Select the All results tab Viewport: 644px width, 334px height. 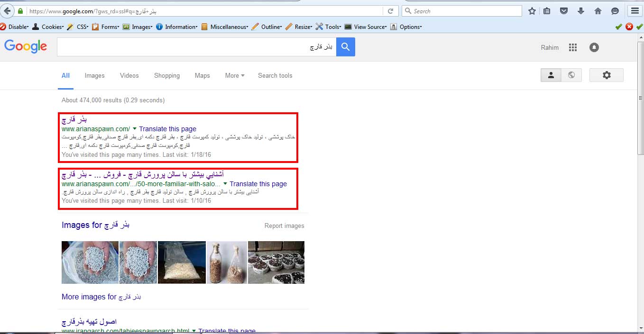[x=65, y=75]
